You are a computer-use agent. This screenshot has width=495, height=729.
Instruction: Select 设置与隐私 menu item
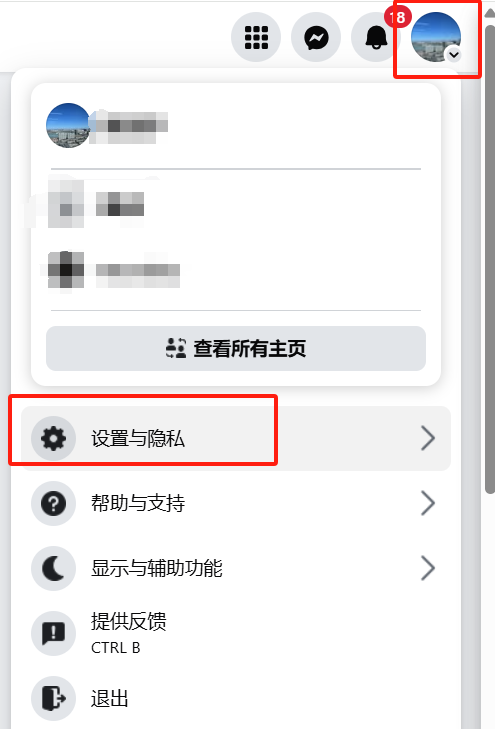click(x=236, y=438)
